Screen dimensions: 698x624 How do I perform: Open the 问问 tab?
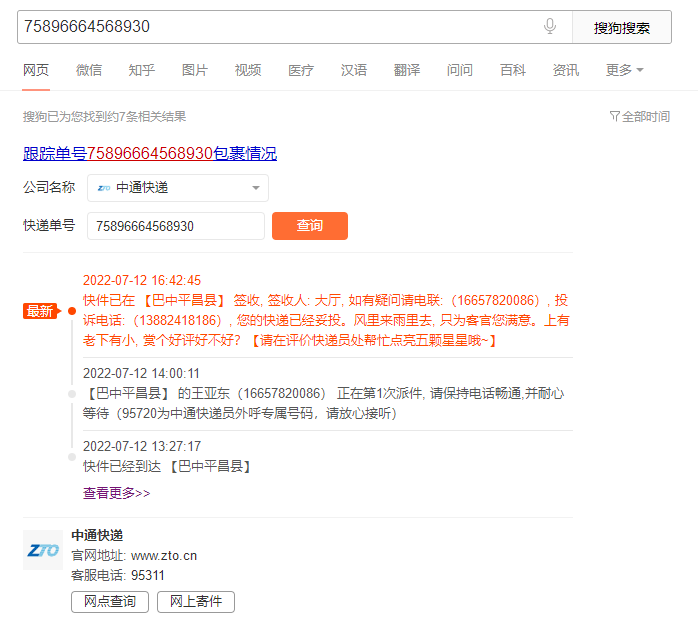[460, 70]
